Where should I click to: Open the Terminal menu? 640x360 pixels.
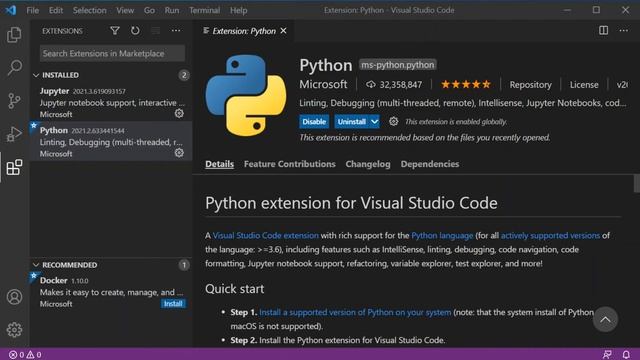204,10
